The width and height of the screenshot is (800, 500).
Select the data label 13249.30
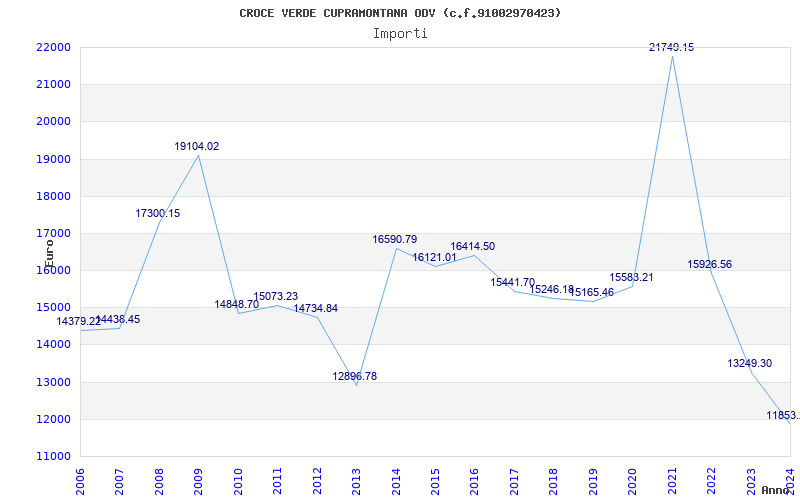(x=749, y=364)
